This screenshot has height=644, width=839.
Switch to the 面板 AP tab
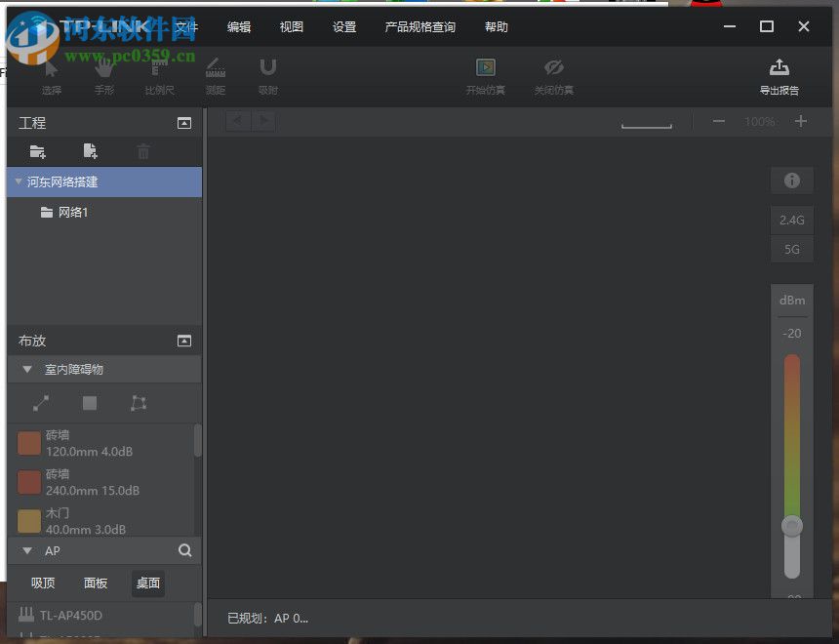coord(95,583)
